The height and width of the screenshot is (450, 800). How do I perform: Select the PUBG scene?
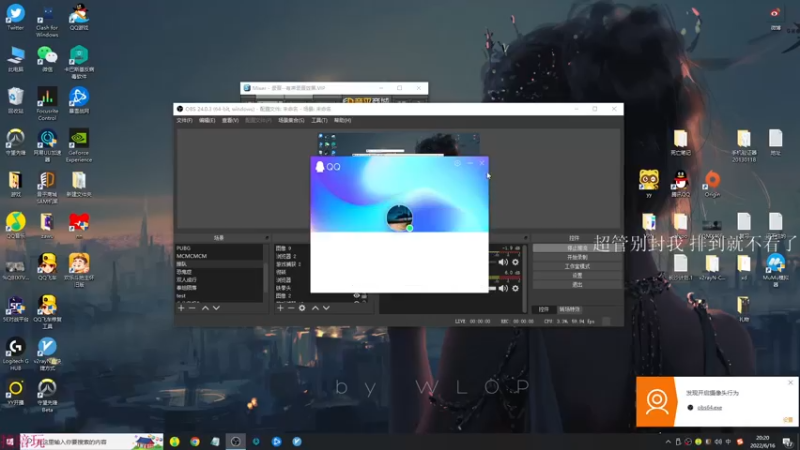[219, 248]
